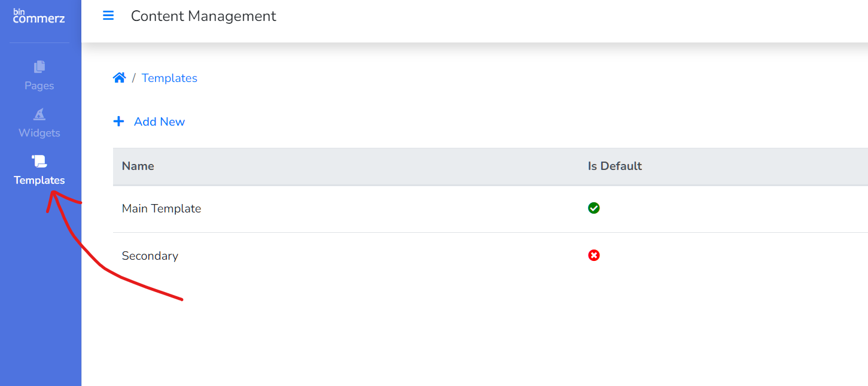Click the Content Management page title
The height and width of the screenshot is (386, 868).
click(x=203, y=16)
